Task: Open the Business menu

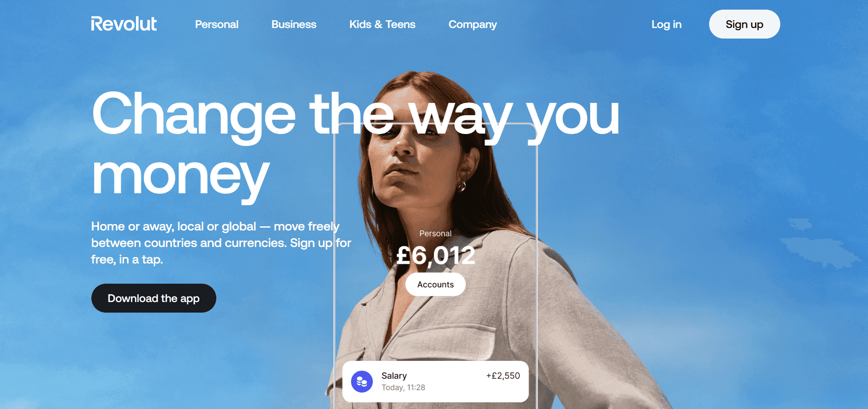Action: pos(294,24)
